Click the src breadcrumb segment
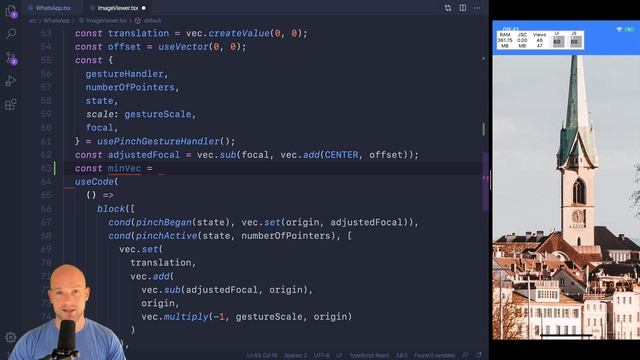The image size is (640, 360). [x=32, y=20]
